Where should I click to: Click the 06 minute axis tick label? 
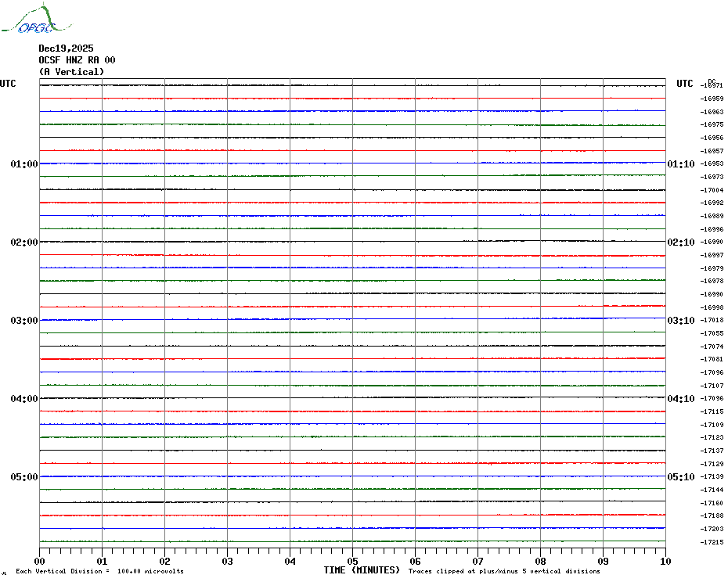point(416,562)
